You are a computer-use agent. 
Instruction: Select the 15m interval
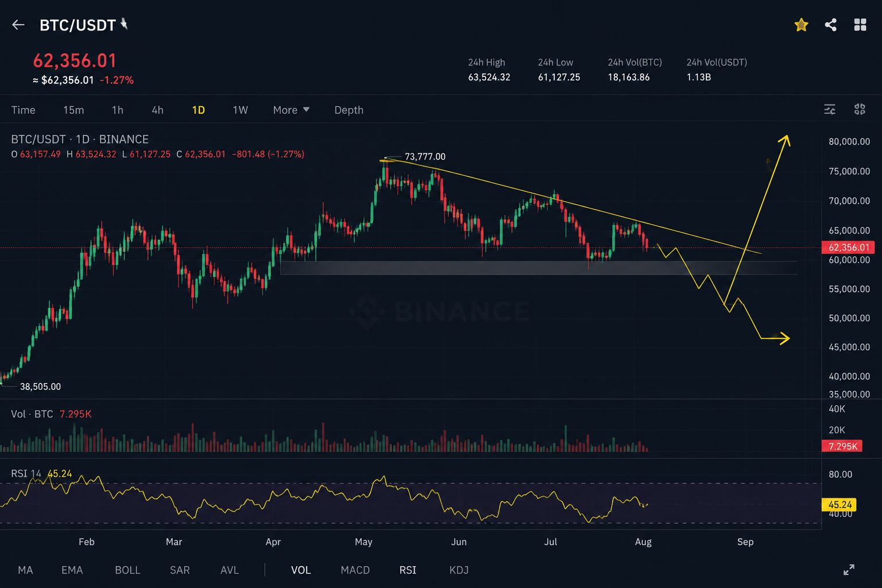tap(73, 110)
